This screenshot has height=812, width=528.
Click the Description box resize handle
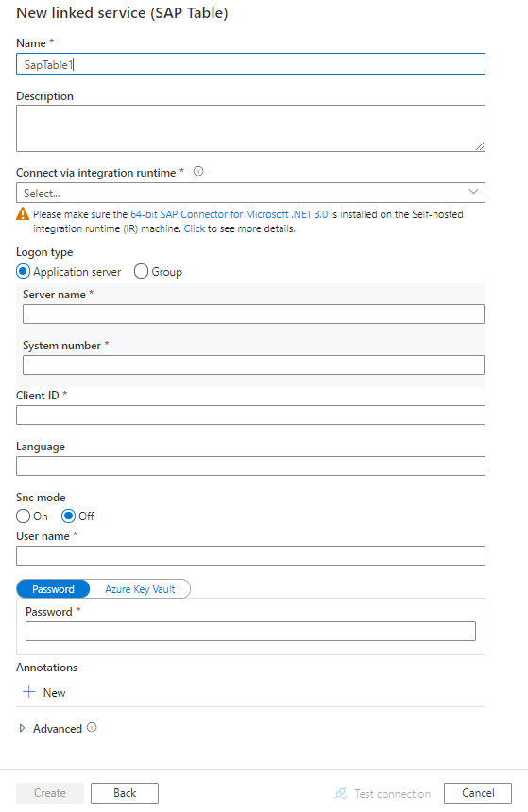(481, 146)
